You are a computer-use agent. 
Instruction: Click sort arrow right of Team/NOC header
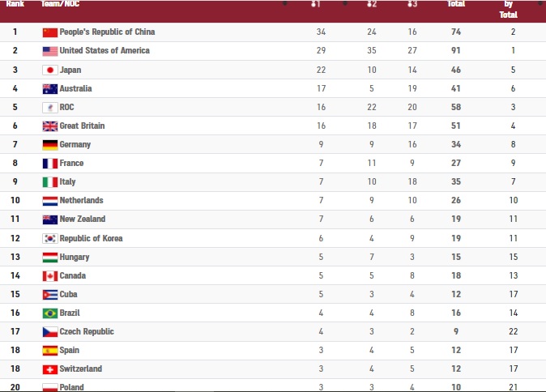pyautogui.click(x=284, y=4)
